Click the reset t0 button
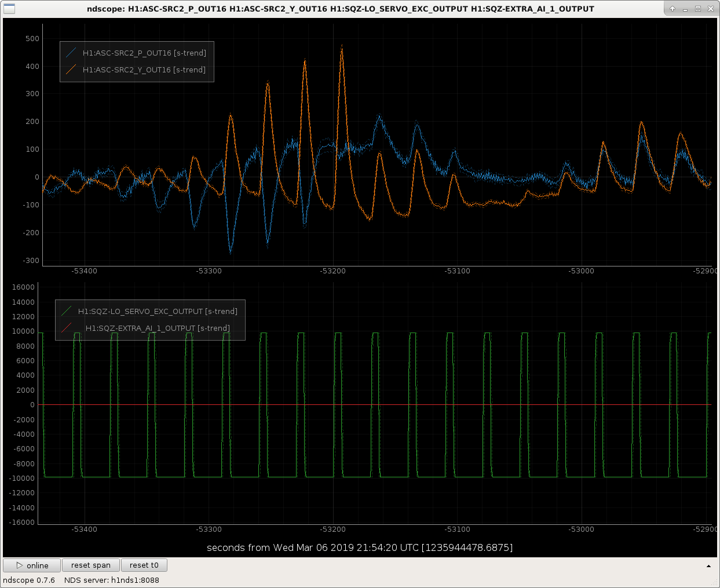The image size is (720, 588). (144, 565)
